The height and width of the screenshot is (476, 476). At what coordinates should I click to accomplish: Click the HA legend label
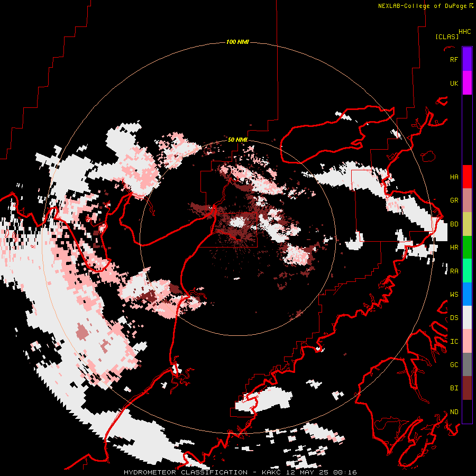(454, 177)
